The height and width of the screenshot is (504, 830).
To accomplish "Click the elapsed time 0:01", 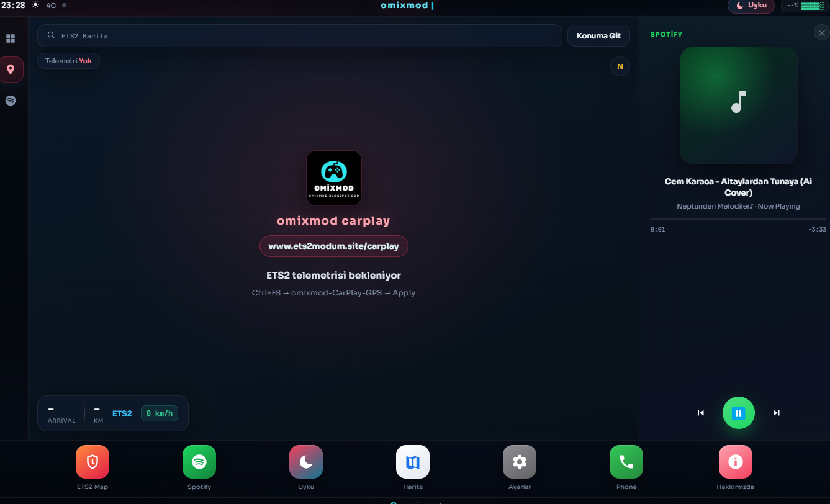I will click(x=658, y=230).
